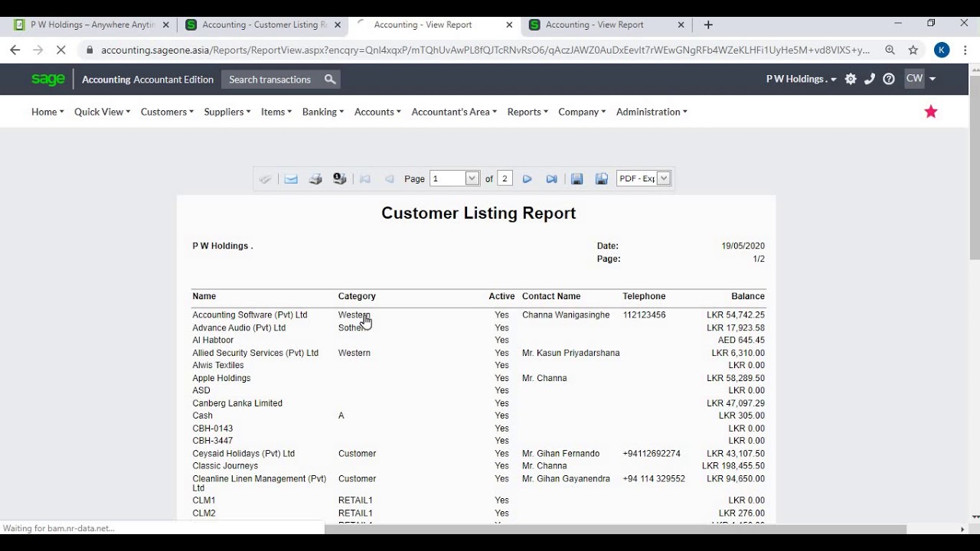Bookmark this page with the star icon

(x=913, y=50)
